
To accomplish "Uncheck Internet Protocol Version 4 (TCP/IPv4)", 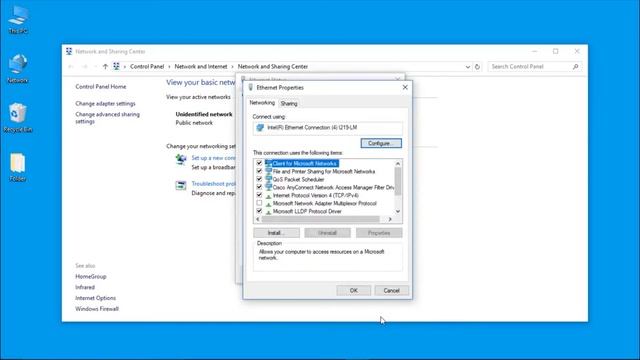I will coord(259,195).
